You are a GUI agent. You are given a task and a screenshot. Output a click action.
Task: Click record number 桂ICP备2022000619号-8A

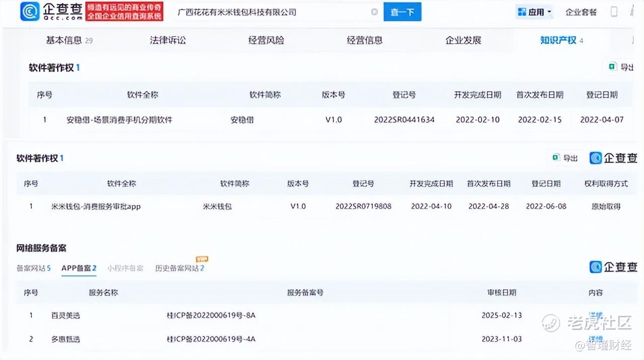pos(211,315)
